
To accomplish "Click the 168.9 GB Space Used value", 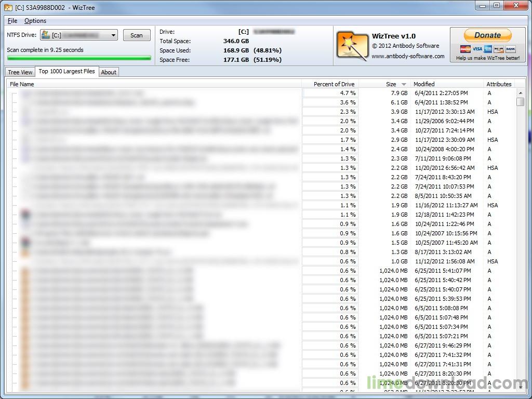I will [236, 50].
